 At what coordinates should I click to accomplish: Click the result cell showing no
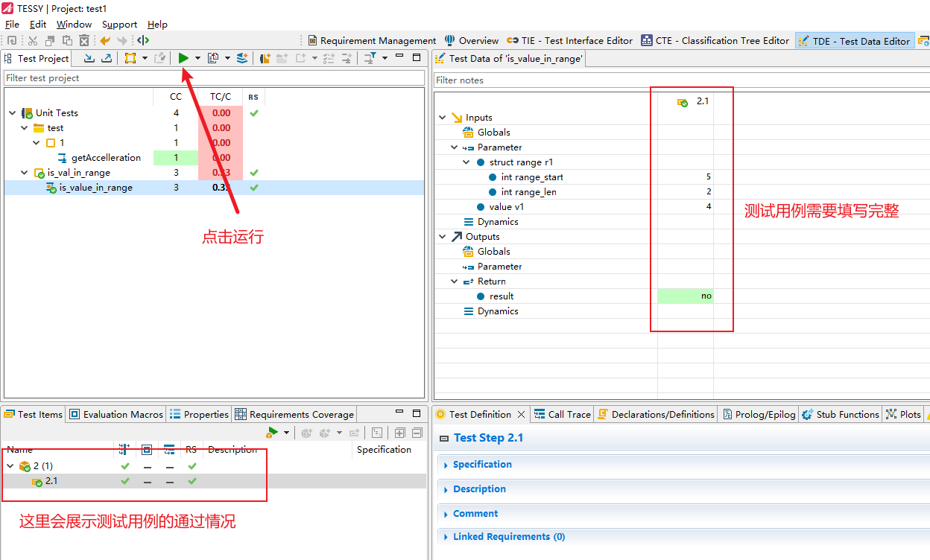tap(686, 296)
